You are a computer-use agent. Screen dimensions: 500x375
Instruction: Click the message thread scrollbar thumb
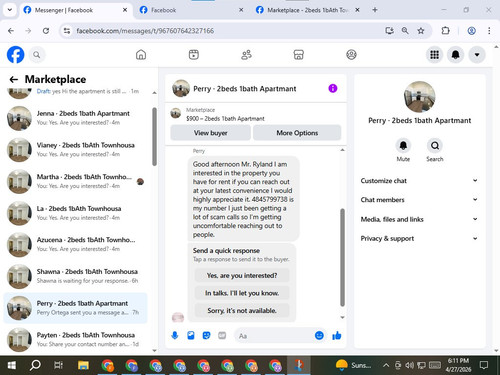click(342, 257)
